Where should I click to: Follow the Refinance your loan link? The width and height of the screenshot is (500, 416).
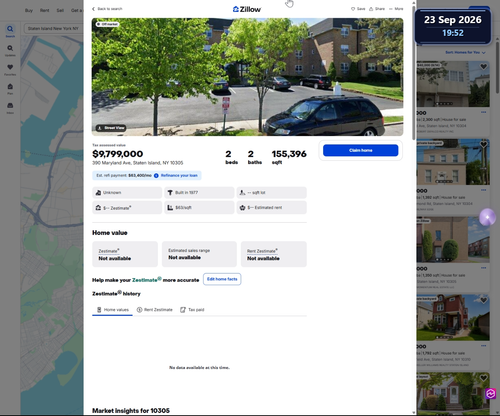pyautogui.click(x=179, y=176)
